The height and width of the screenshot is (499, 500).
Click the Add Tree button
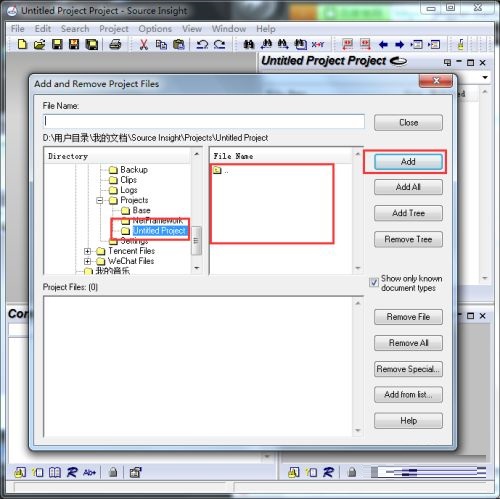click(408, 213)
